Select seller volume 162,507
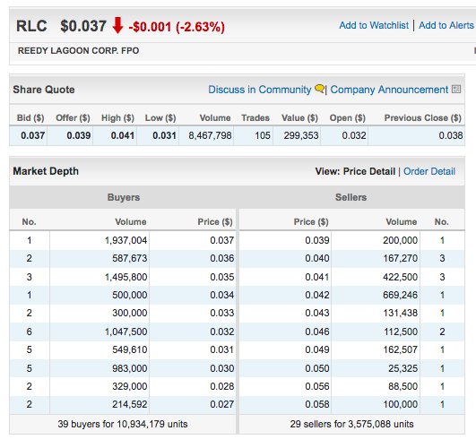 point(400,349)
